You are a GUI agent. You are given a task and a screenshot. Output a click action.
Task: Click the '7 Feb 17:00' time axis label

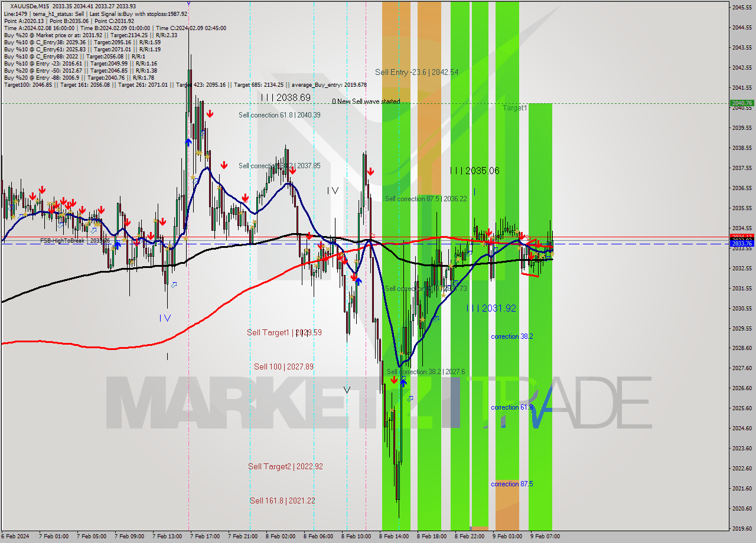coord(205,537)
